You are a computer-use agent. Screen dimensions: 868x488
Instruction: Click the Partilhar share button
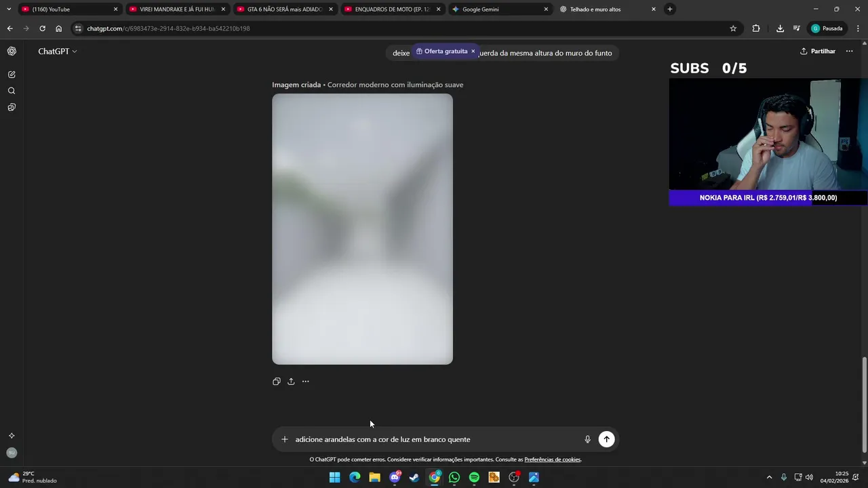tap(818, 52)
